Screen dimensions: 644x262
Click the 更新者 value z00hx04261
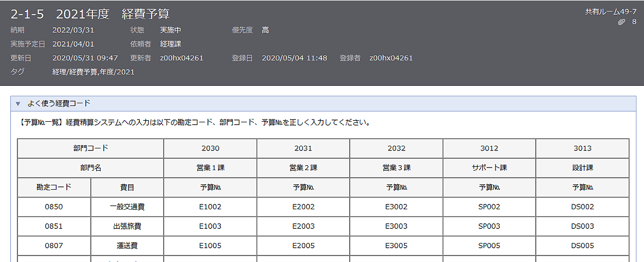point(182,58)
